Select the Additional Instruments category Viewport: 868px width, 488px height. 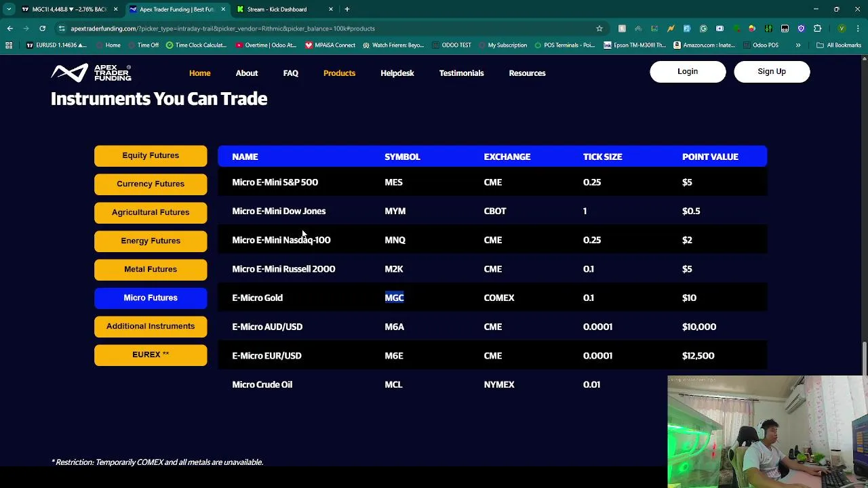(151, 327)
